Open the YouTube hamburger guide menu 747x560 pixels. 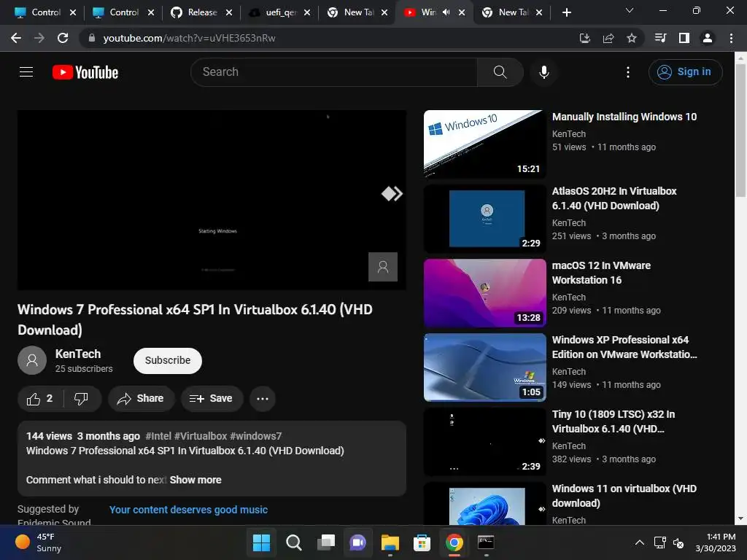[26, 72]
